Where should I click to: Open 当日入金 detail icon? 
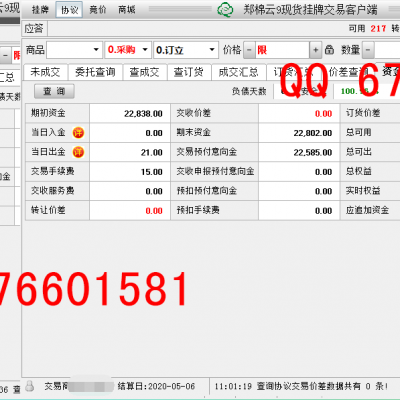78,133
